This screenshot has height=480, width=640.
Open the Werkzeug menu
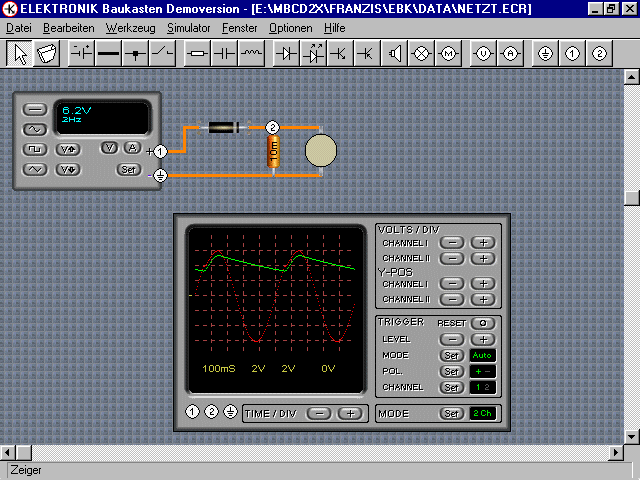[130, 28]
